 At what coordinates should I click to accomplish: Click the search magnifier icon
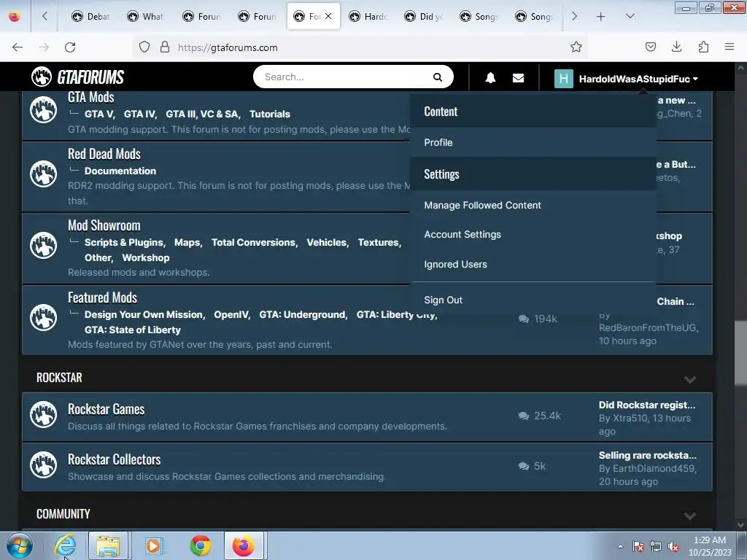(x=438, y=77)
